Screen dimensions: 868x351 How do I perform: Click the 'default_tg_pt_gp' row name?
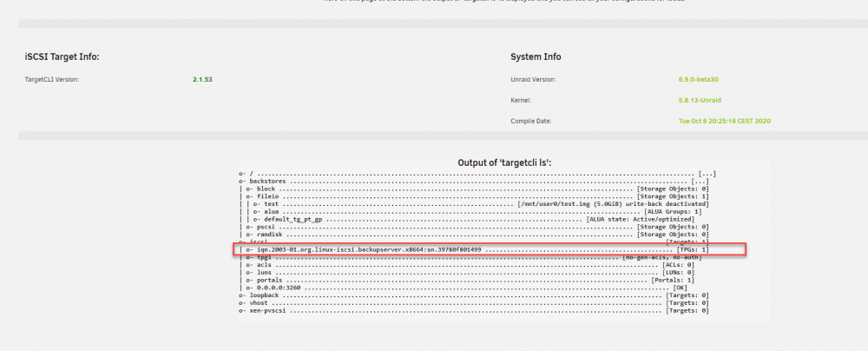(293, 220)
